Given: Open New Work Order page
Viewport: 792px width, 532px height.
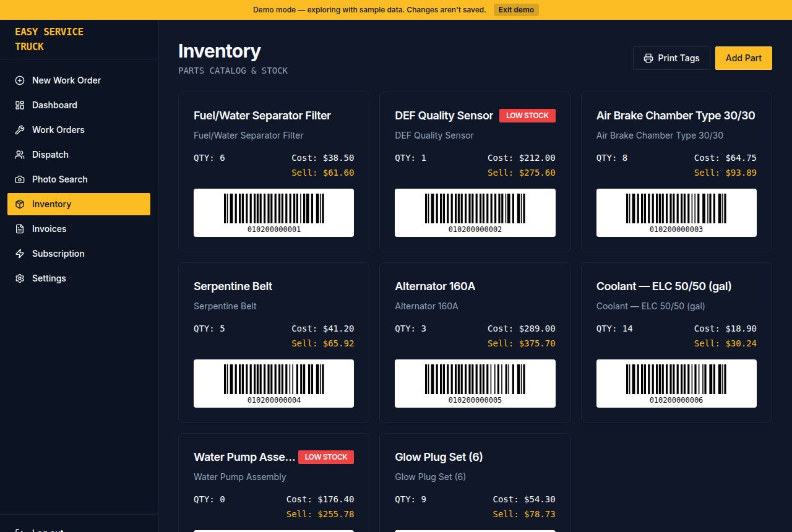Looking at the screenshot, I should 79,80.
